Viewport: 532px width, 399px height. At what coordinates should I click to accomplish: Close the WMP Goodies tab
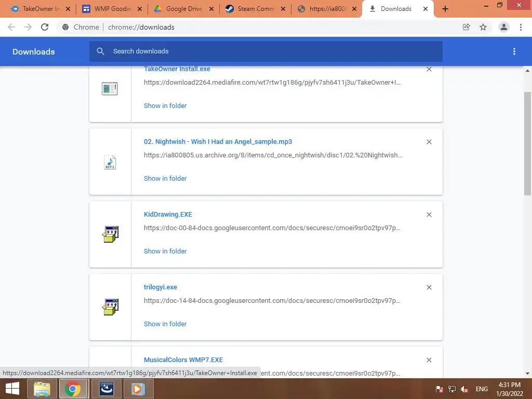[140, 9]
